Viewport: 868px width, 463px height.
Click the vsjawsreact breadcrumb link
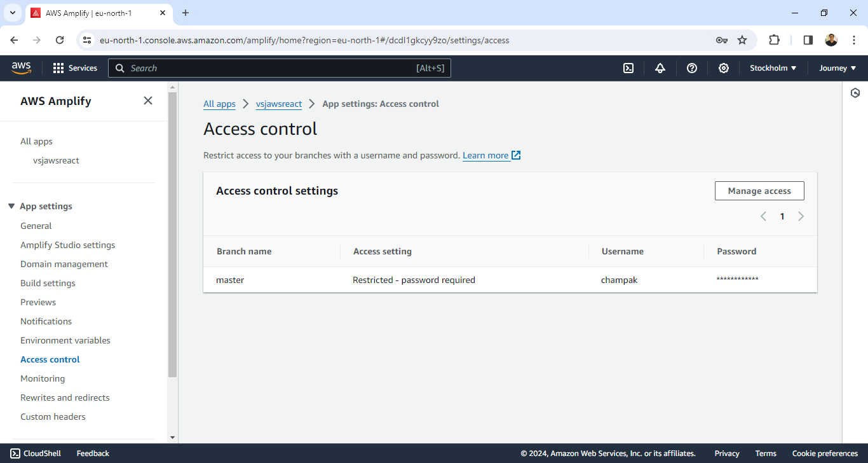coord(279,104)
